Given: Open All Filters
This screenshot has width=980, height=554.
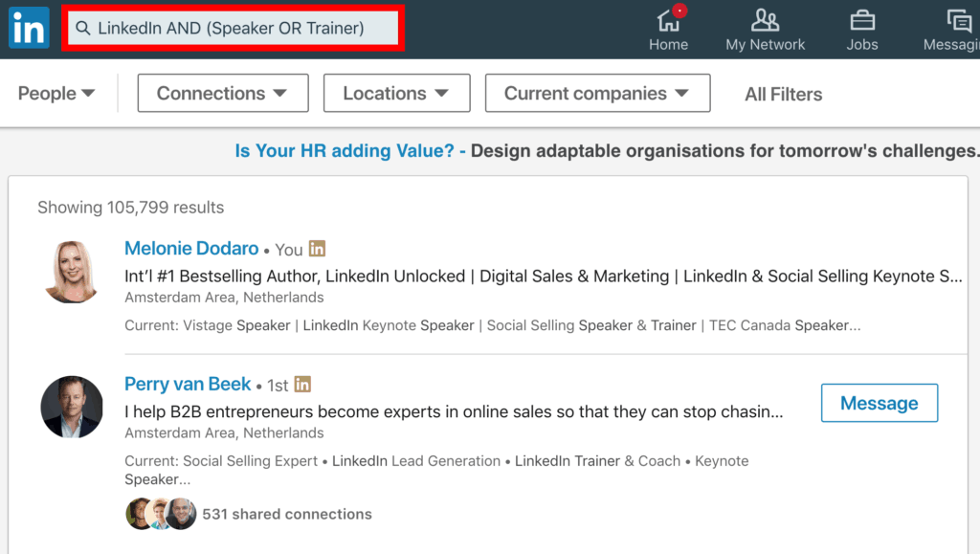Looking at the screenshot, I should coord(784,94).
